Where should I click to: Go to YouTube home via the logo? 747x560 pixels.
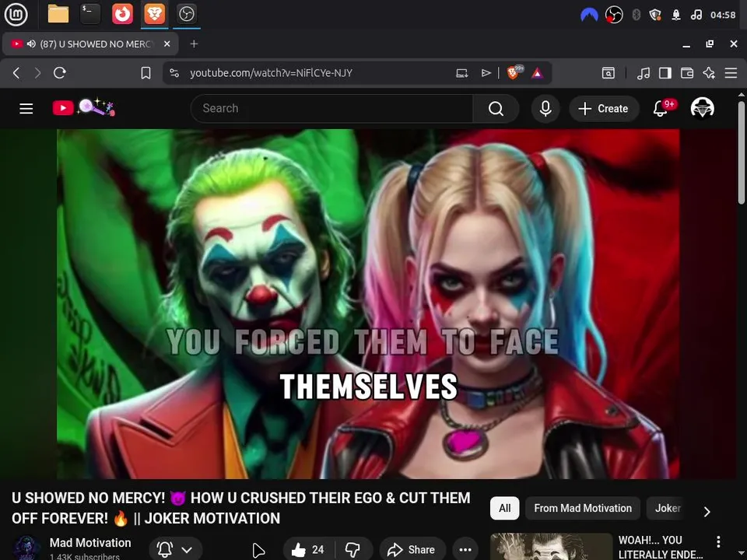84,107
